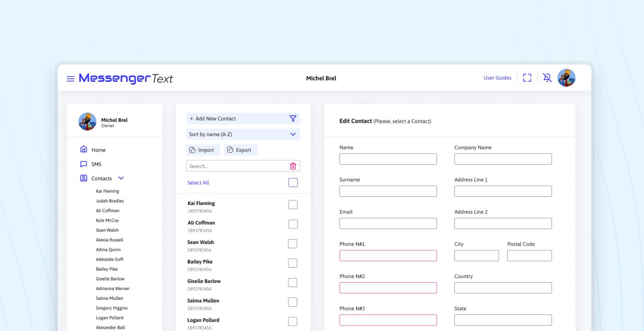Click the MessengerText logo

tap(126, 79)
